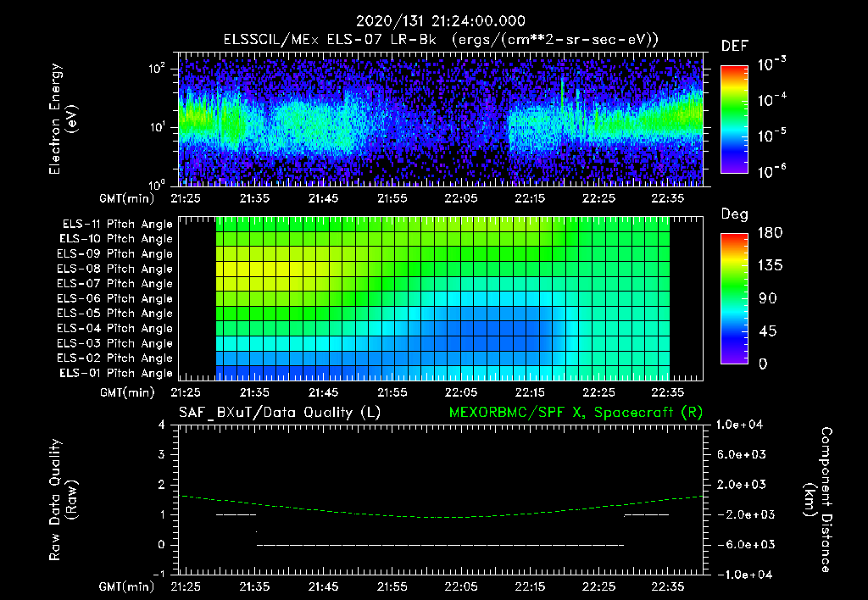Click the 1.0e+04 right axis value
Screen dimensions: 868x600
[x=739, y=425]
